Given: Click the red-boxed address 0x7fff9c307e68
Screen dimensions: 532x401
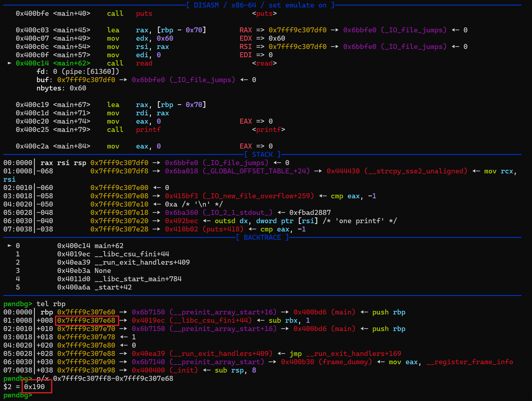Looking at the screenshot, I should click(87, 321).
